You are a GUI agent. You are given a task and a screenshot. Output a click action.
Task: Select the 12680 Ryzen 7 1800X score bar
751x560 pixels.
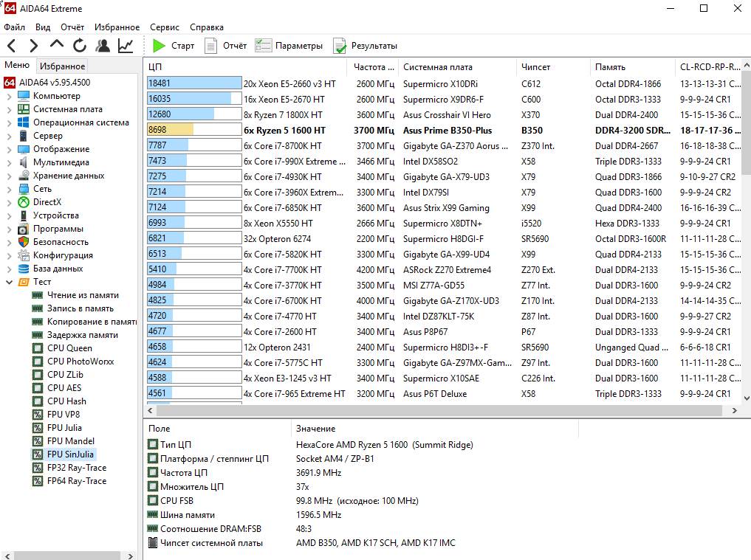tap(194, 114)
